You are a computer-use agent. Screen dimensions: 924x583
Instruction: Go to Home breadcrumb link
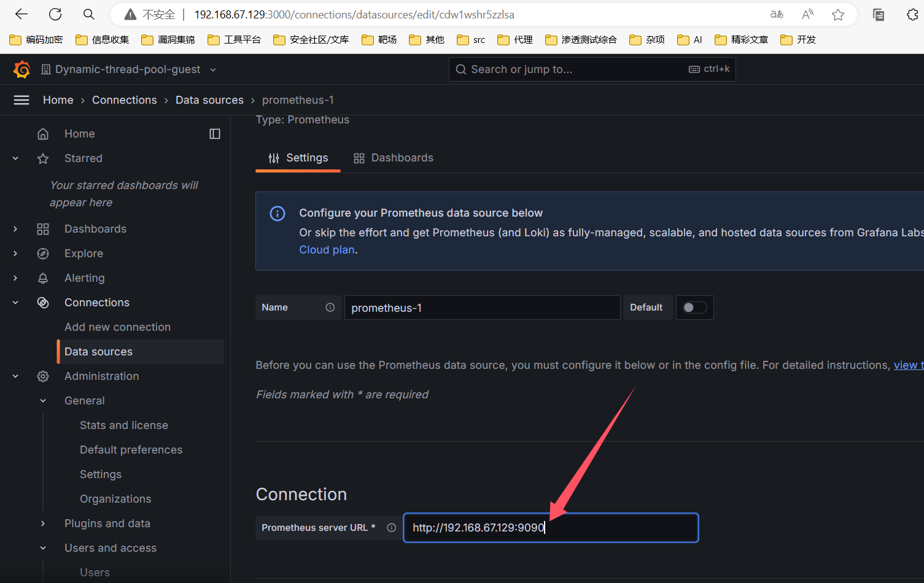pyautogui.click(x=58, y=100)
